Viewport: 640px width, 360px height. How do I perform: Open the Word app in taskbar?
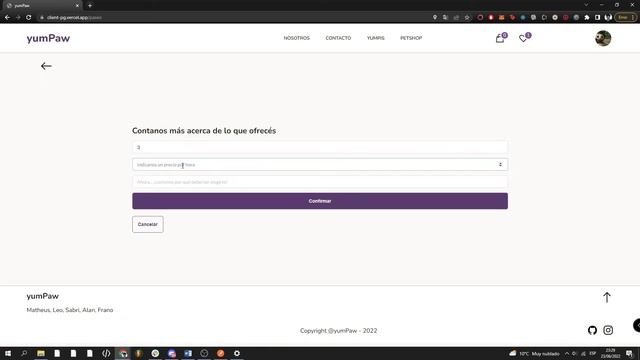click(188, 353)
